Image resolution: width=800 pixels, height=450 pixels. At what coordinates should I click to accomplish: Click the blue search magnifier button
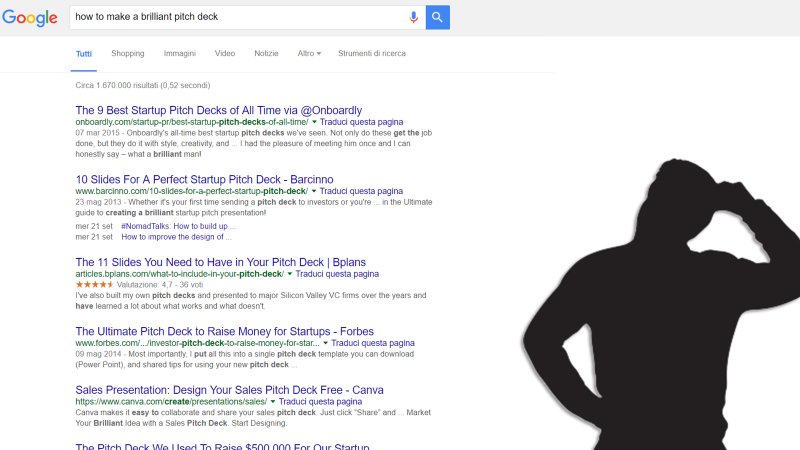(437, 17)
